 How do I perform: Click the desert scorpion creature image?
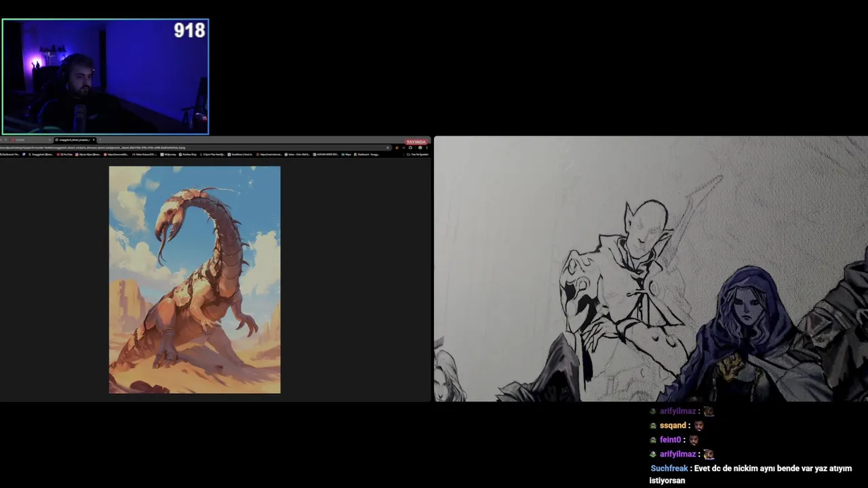point(195,280)
